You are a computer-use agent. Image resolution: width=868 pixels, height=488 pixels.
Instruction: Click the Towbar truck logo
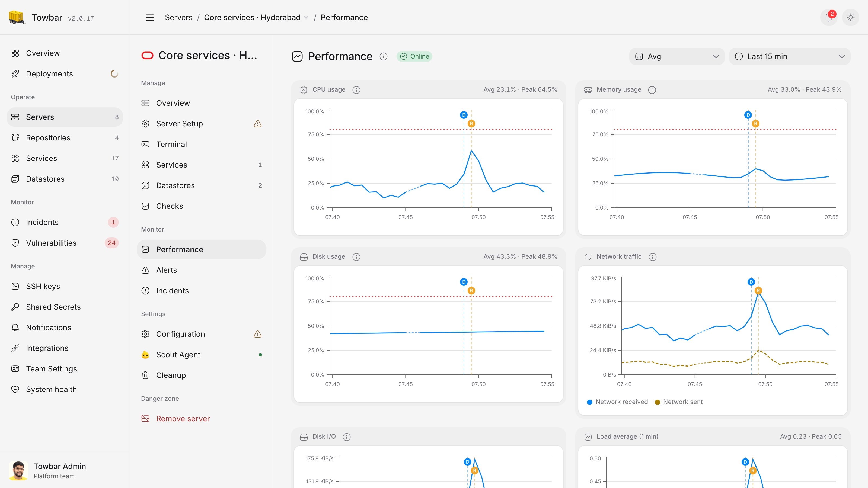pyautogui.click(x=17, y=17)
